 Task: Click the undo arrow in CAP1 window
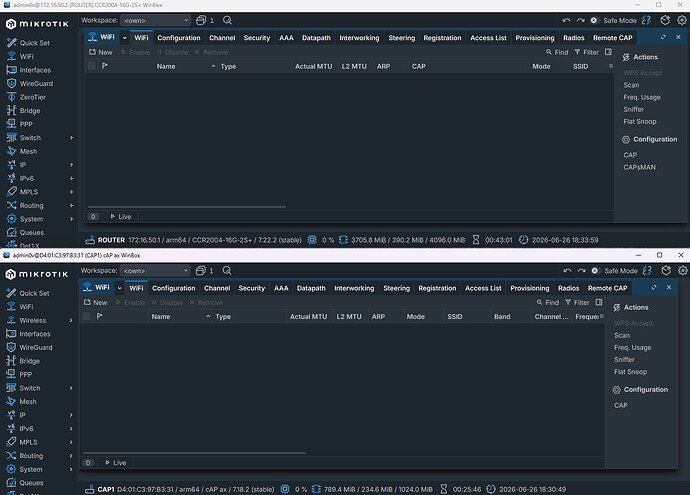(567, 271)
